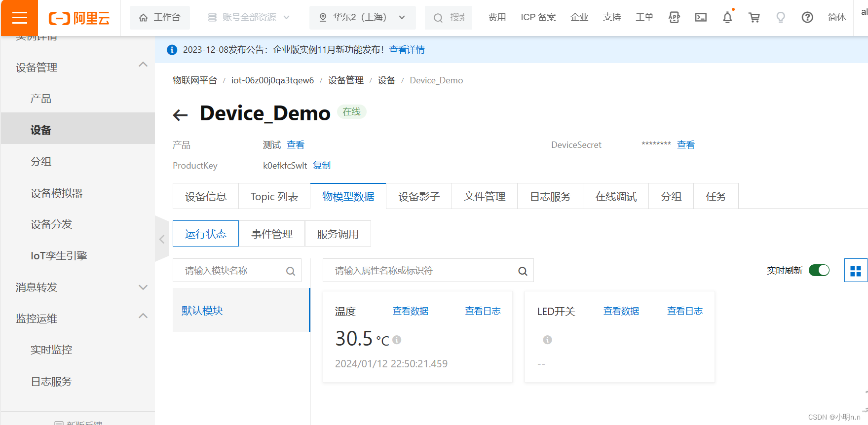
Task: Collapse the sidebar with the left chevron handle
Action: [x=162, y=239]
